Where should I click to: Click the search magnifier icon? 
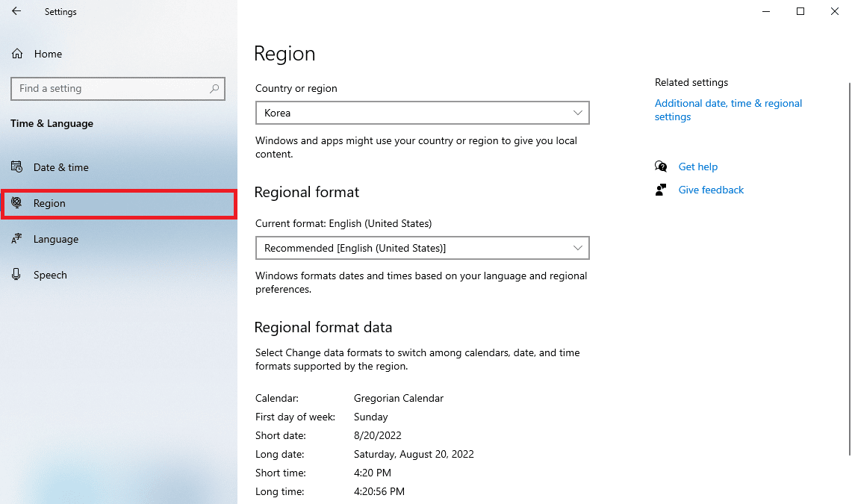coord(214,88)
